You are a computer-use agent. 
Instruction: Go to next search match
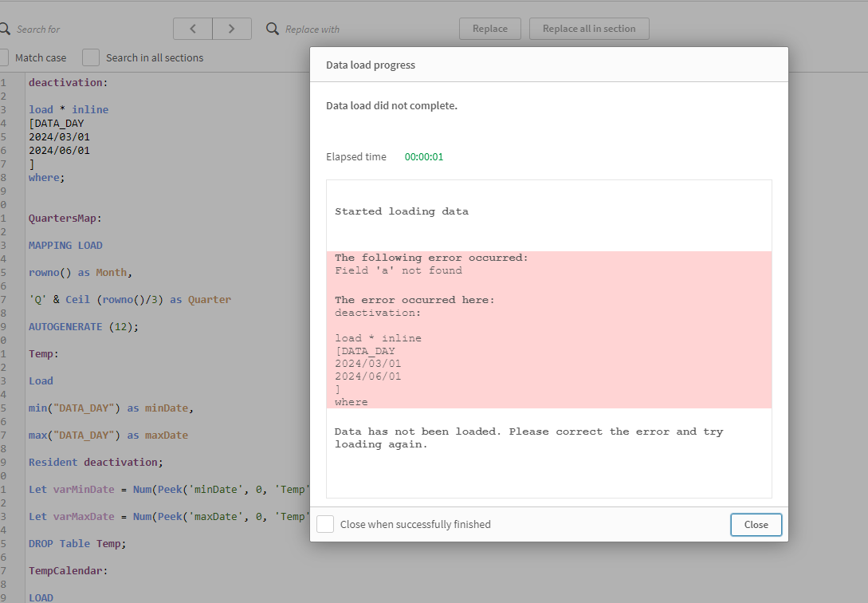[231, 28]
